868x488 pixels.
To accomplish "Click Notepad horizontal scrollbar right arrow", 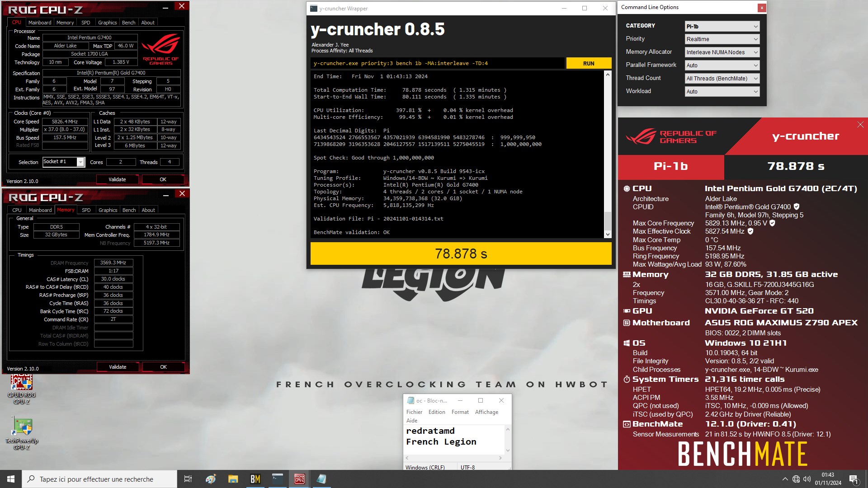I will pos(500,458).
